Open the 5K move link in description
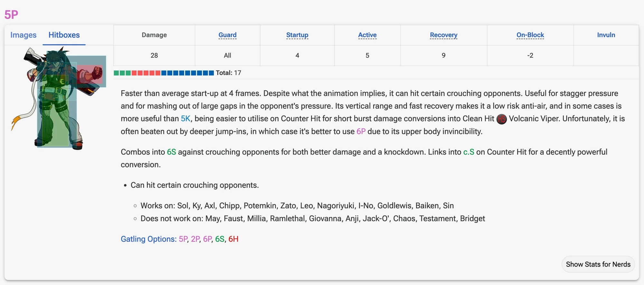This screenshot has width=644, height=285. 185,119
